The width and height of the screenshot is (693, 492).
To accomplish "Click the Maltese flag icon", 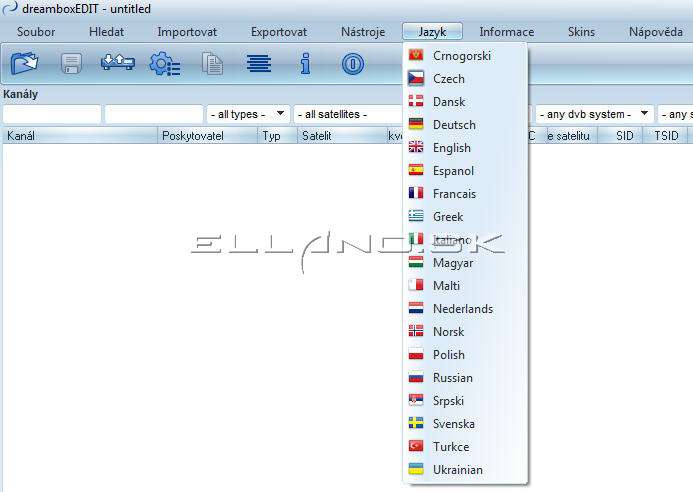I will pos(416,285).
